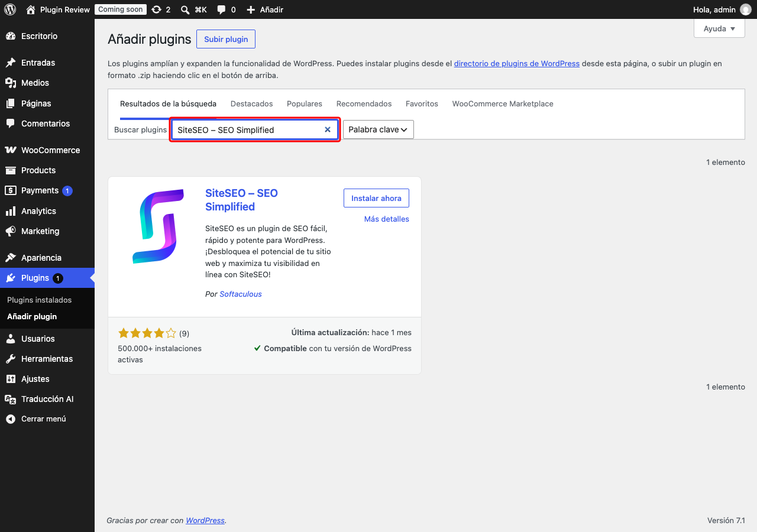Switch to the Resultados de la búsqueda tab
The height and width of the screenshot is (532, 757).
(x=169, y=104)
